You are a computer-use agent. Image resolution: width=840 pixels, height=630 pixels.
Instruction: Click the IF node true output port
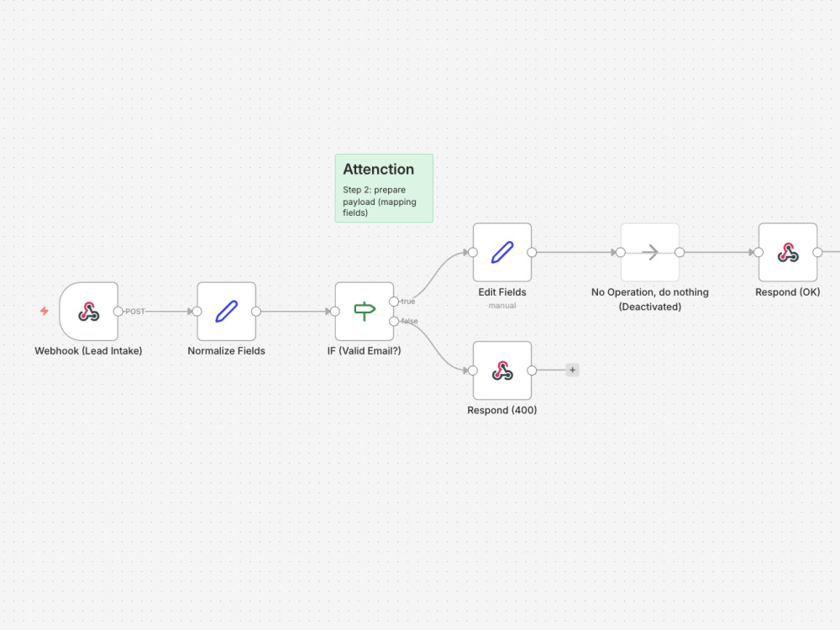[x=394, y=302]
